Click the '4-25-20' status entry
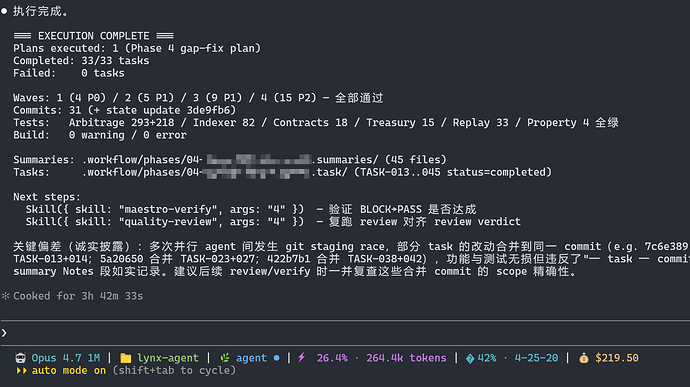The image size is (690, 387). (536, 358)
